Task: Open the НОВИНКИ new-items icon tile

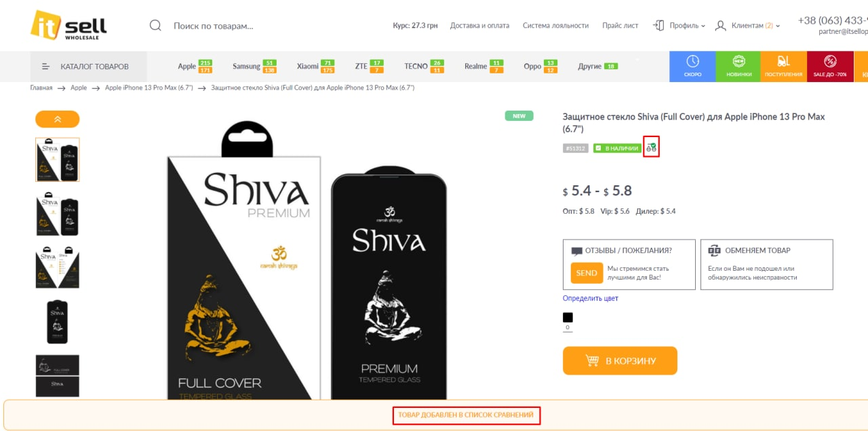Action: pos(738,67)
